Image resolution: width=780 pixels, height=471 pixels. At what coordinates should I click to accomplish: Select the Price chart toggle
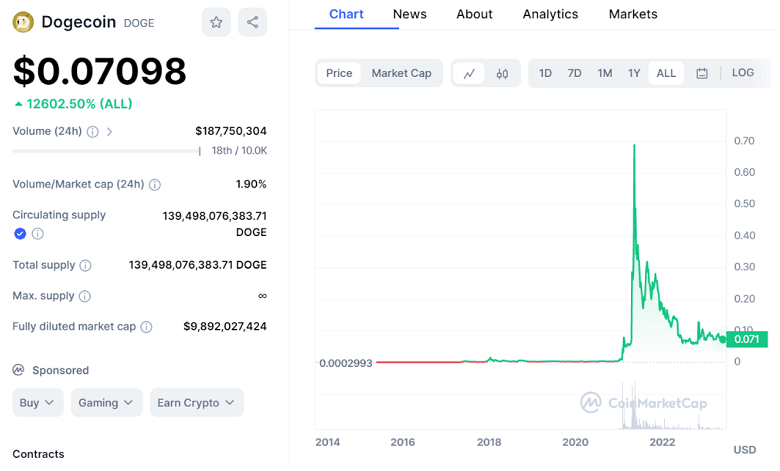pos(339,73)
